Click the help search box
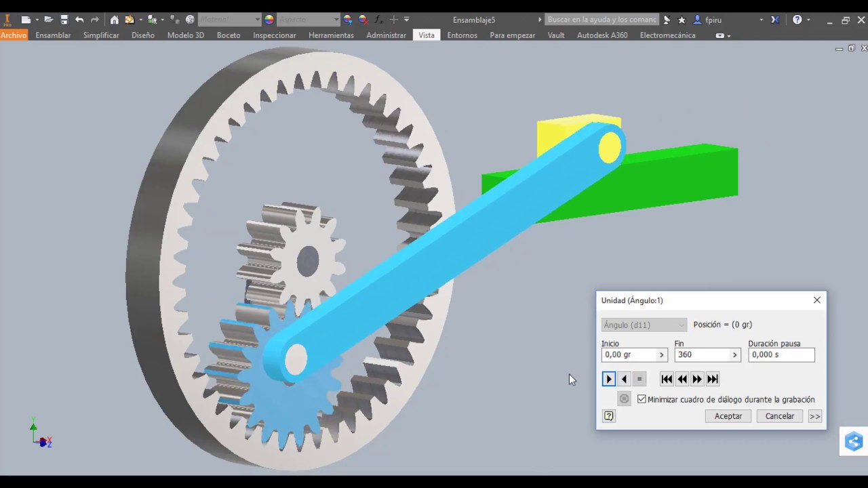The width and height of the screenshot is (868, 488). [x=602, y=20]
